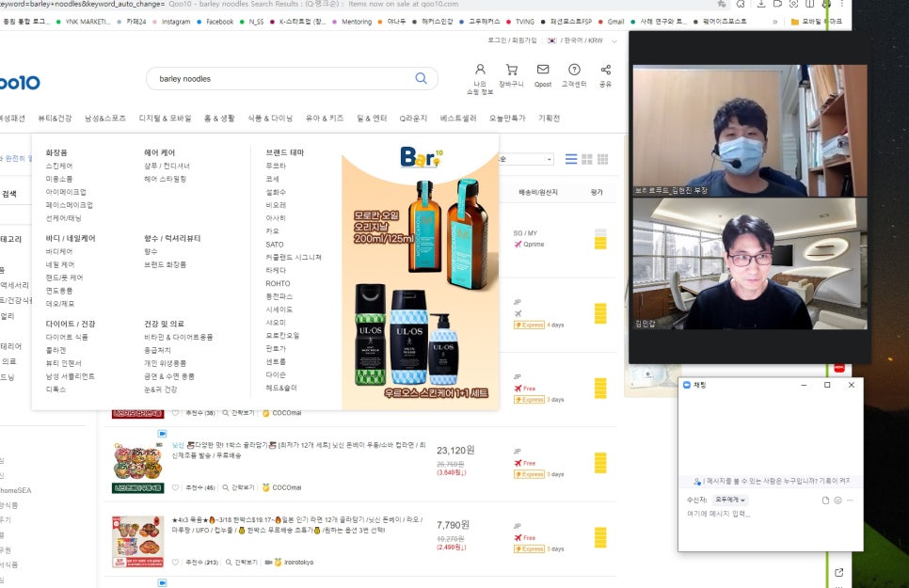The width and height of the screenshot is (909, 588).
Task: Click the search magnifier icon in Qoo10 search bar
Action: point(421,78)
